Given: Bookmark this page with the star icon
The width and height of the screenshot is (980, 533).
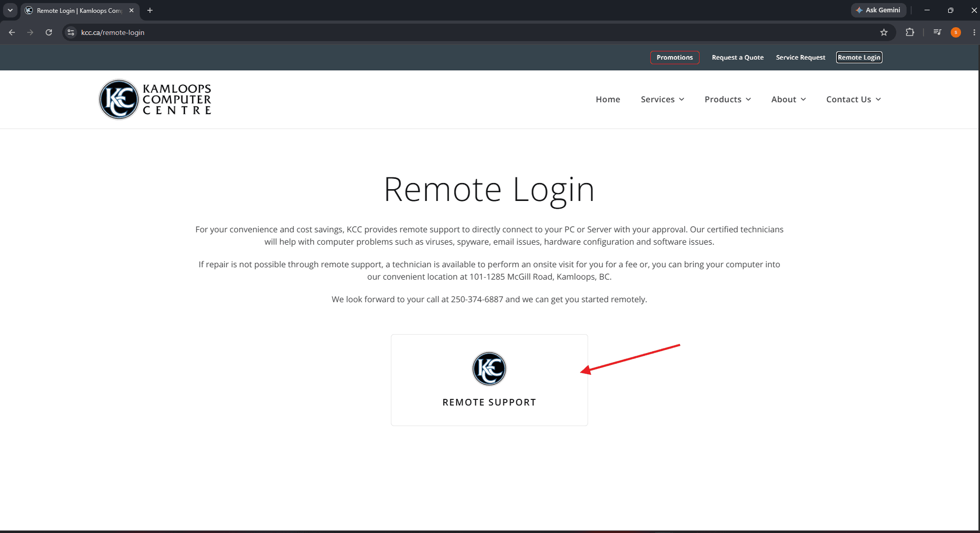Looking at the screenshot, I should tap(884, 32).
